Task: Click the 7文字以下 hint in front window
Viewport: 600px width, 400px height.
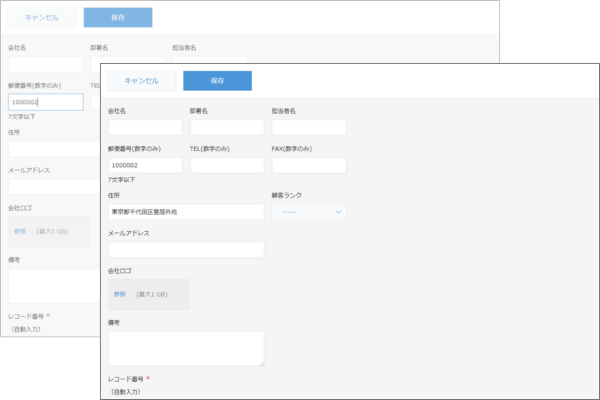Action: (121, 180)
